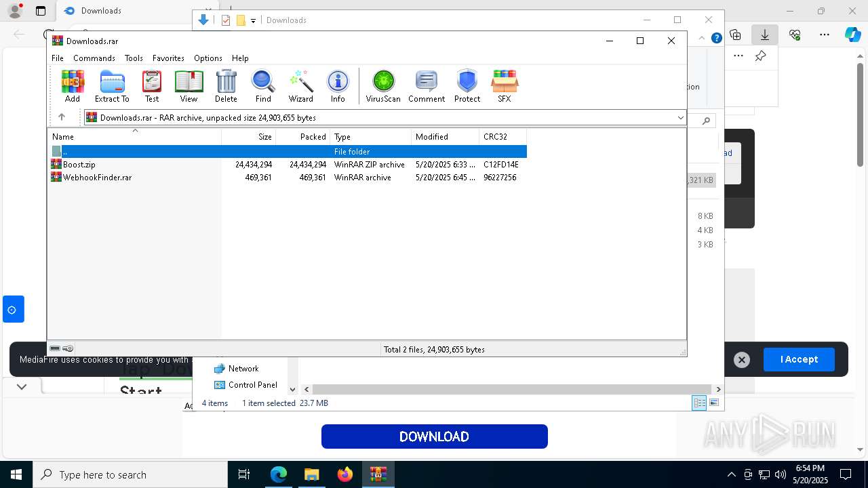Click the Explorer horizontal scrollbar
Viewport: 868px width, 488px height.
(x=512, y=389)
